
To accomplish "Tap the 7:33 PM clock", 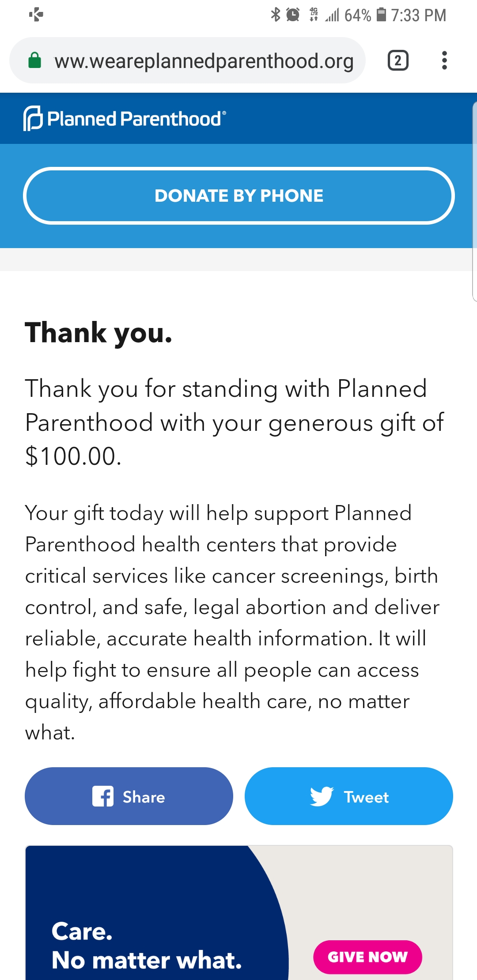I will pyautogui.click(x=418, y=15).
